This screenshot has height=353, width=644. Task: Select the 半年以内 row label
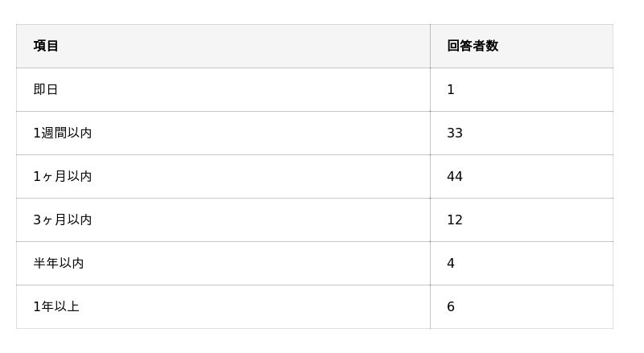[x=58, y=263]
